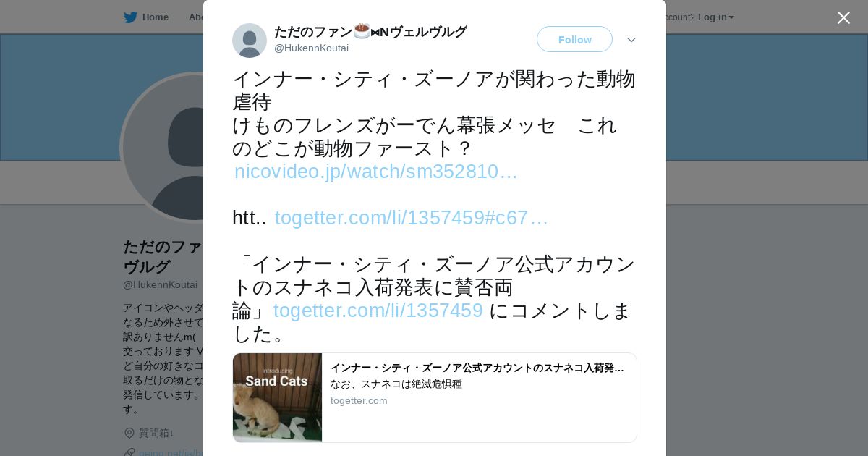The image size is (868, 456).
Task: Click the location pin icon by 質問箱
Action: point(129,433)
